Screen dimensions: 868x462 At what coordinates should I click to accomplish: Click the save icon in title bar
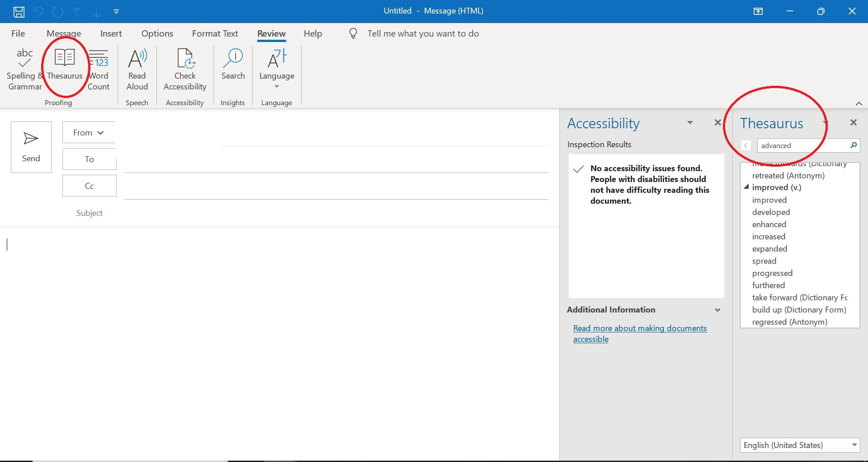(19, 11)
